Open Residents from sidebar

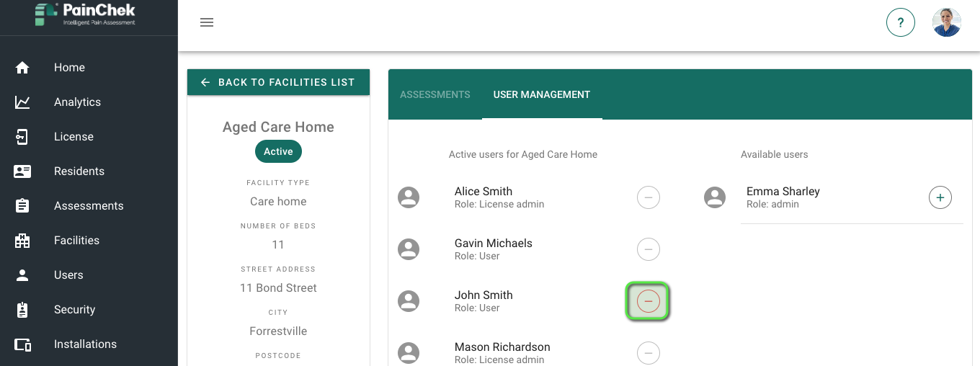(79, 171)
